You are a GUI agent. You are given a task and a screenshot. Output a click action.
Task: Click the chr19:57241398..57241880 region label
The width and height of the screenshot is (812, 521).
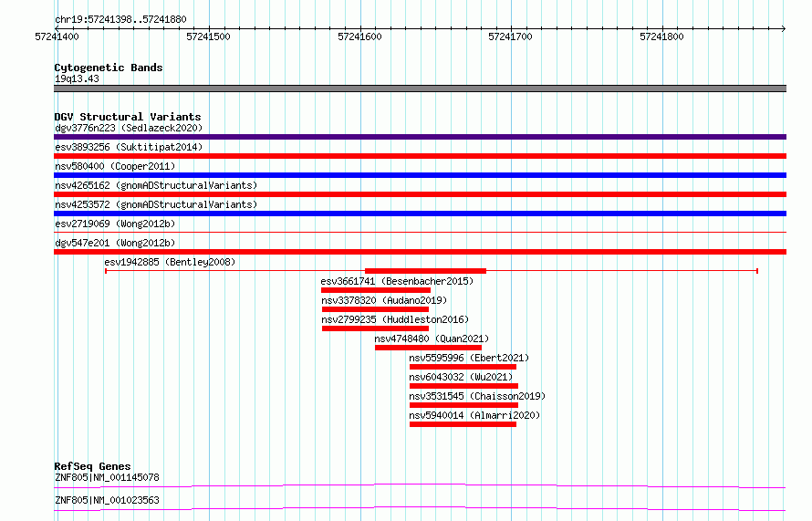point(120,19)
